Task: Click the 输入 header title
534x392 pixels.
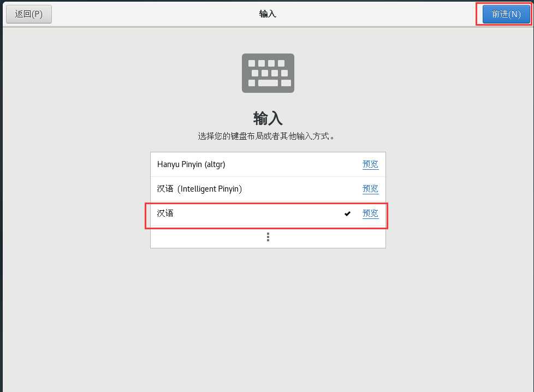Action: (x=268, y=118)
